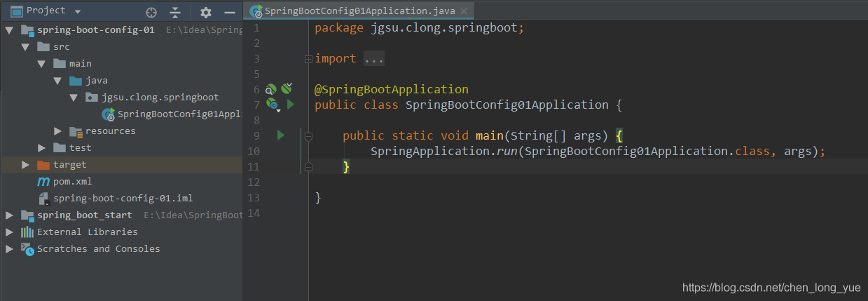Expand the test folder
Image resolution: width=868 pixels, height=301 pixels.
pos(42,148)
